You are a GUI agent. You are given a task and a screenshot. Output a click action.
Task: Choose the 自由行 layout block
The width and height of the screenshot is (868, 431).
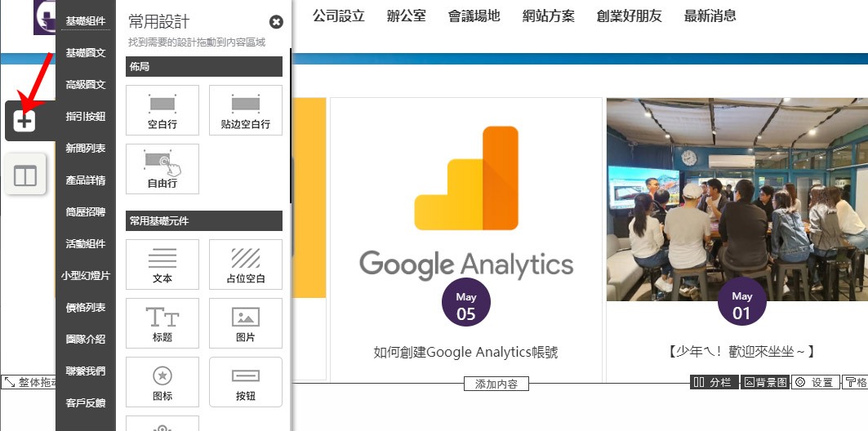point(162,169)
